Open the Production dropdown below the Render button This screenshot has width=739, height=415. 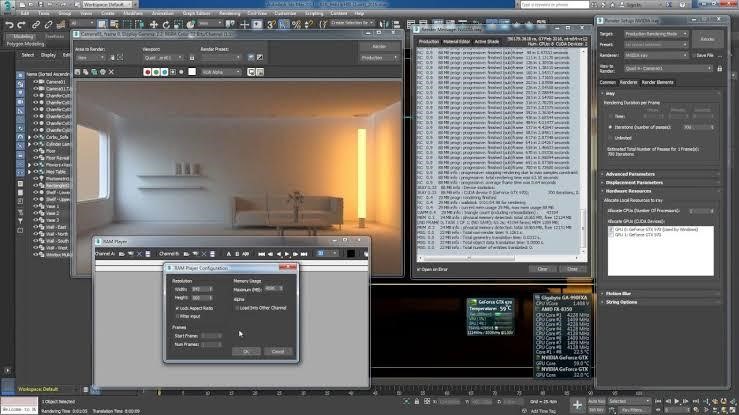click(x=379, y=57)
